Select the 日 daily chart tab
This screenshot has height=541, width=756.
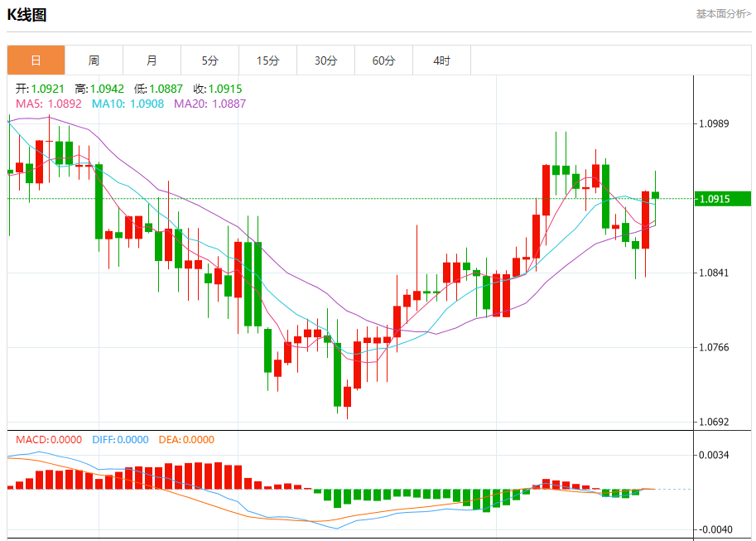tap(36, 60)
